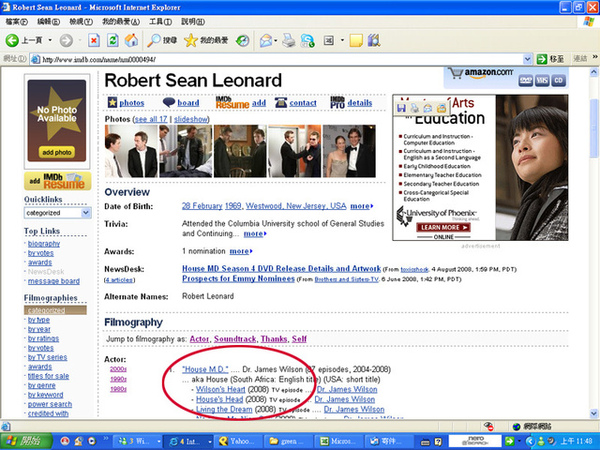Jump to Soundtrack filmography link
600x450 pixels.
tap(235, 339)
